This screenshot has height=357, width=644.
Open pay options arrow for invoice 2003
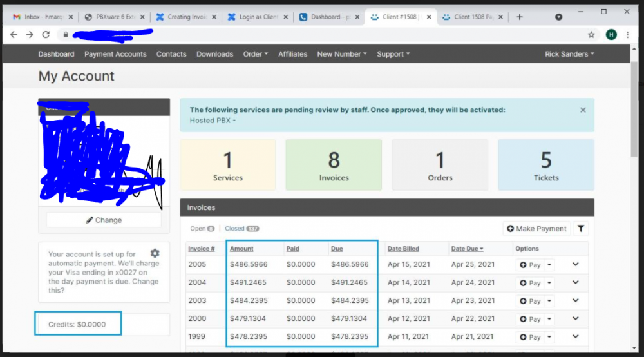click(x=549, y=301)
